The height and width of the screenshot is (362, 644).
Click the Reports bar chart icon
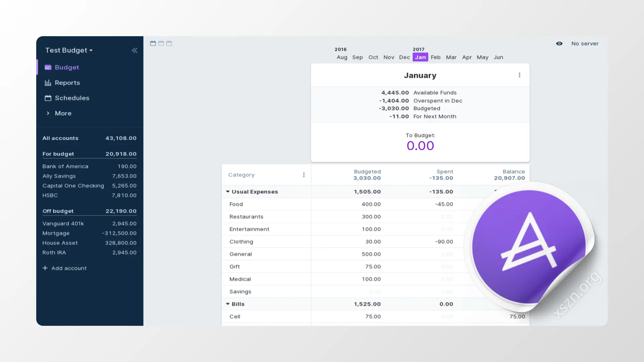click(x=48, y=83)
